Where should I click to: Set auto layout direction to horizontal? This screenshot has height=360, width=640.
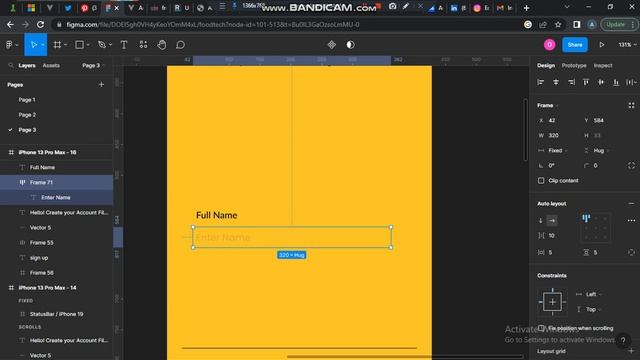click(552, 220)
